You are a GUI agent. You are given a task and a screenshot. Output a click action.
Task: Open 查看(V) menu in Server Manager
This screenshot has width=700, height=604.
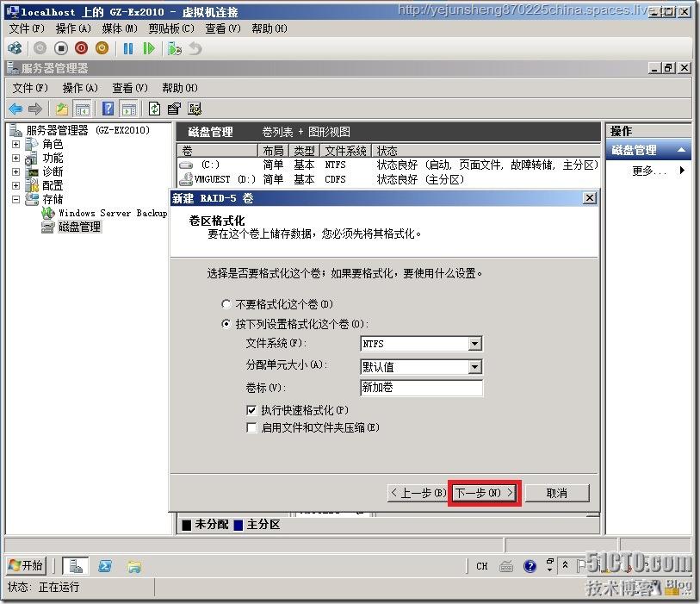click(130, 88)
